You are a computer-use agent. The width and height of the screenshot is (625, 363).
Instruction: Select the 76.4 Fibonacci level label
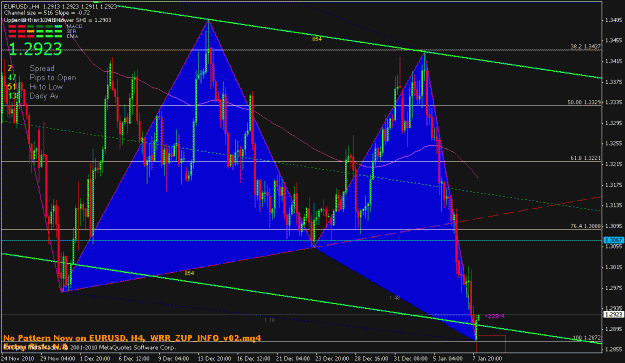[x=586, y=226]
